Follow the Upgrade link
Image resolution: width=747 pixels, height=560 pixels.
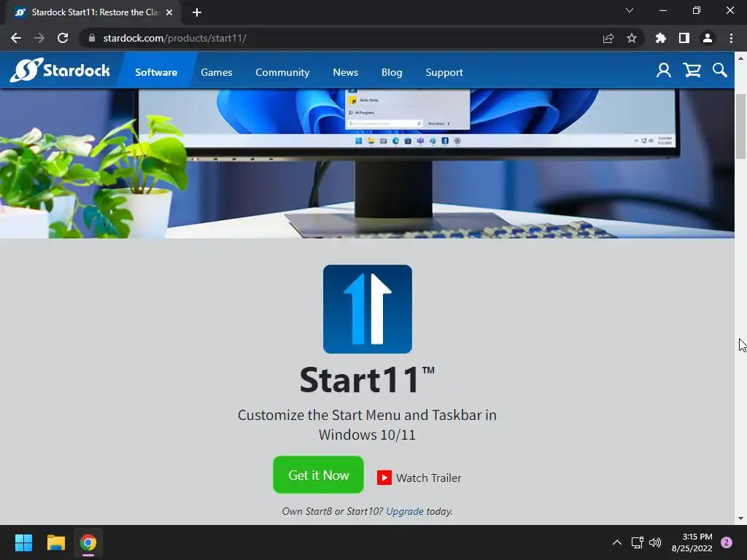click(404, 511)
